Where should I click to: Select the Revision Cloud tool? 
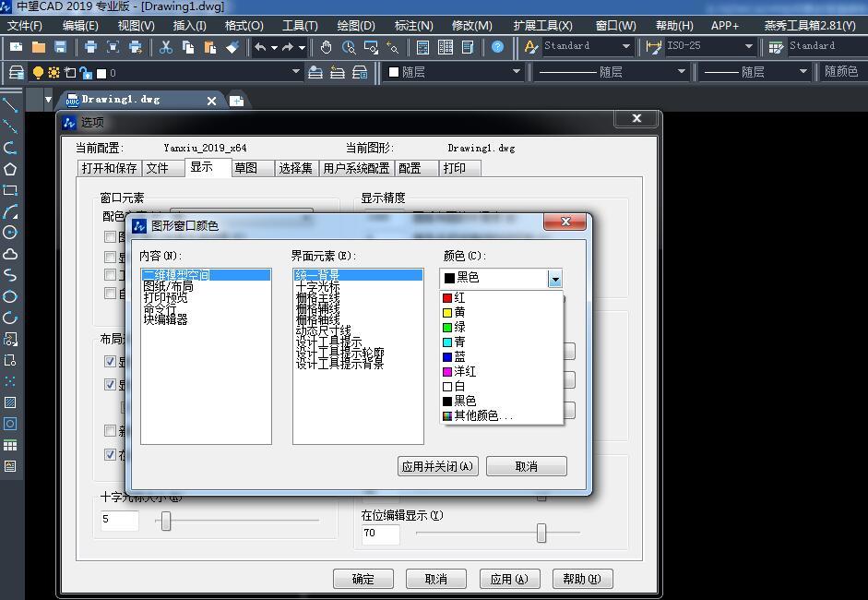[10, 254]
